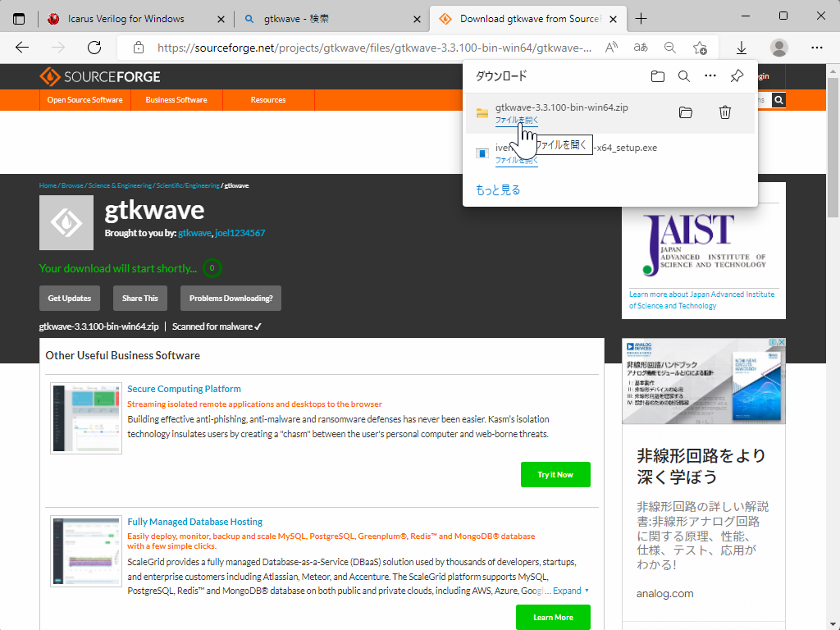
Task: Click the Learn More button
Action: click(554, 618)
